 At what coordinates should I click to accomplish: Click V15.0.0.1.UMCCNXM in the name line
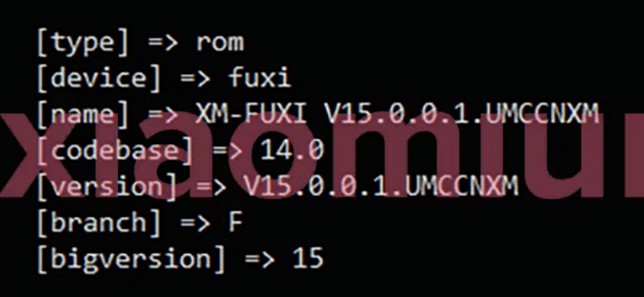click(x=461, y=114)
